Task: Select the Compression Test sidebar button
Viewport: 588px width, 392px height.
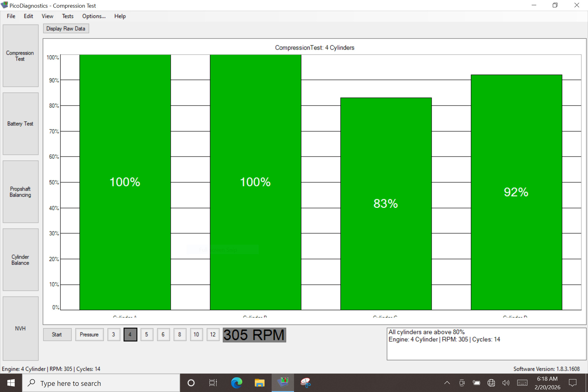Action: coord(21,56)
